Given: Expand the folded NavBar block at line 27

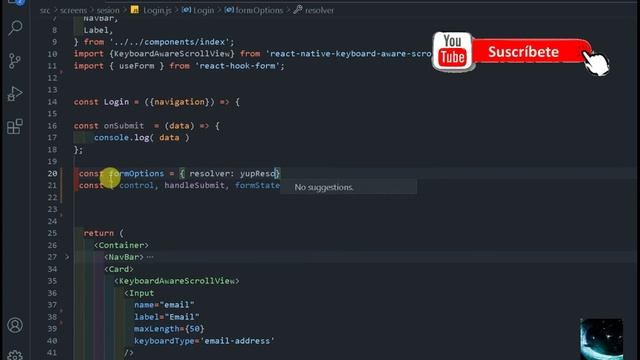Looking at the screenshot, I should pos(67,257).
